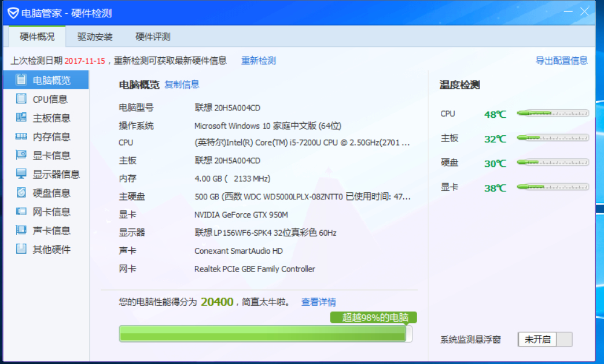The height and width of the screenshot is (364, 604).
Task: Click the 重新检测 link
Action: [x=259, y=61]
